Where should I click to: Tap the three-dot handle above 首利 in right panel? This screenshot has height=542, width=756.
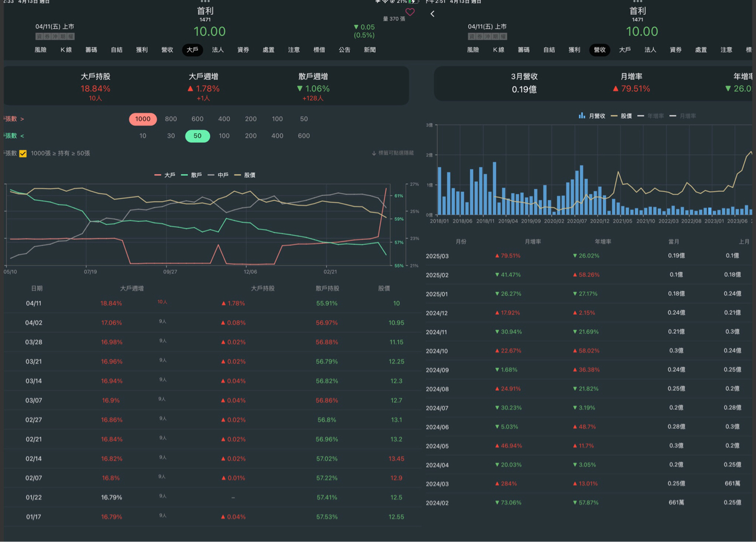[637, 2]
